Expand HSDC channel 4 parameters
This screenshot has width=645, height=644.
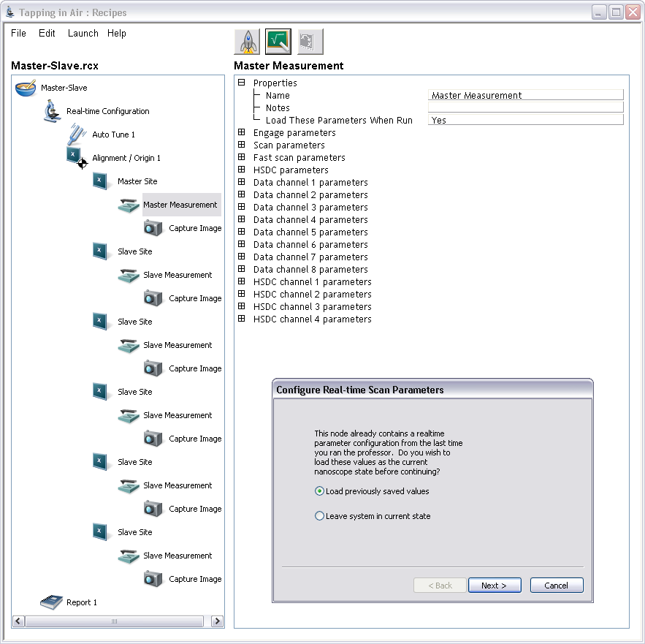[241, 319]
